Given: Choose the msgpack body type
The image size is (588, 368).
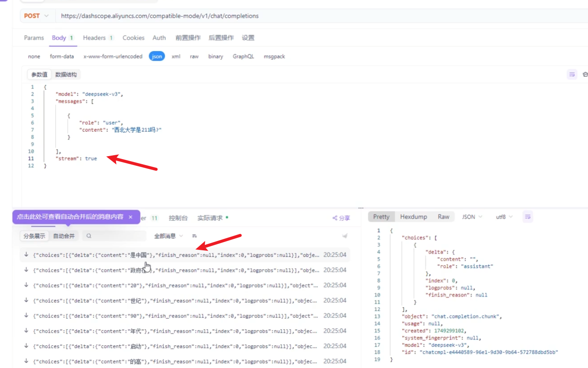Looking at the screenshot, I should pyautogui.click(x=274, y=56).
